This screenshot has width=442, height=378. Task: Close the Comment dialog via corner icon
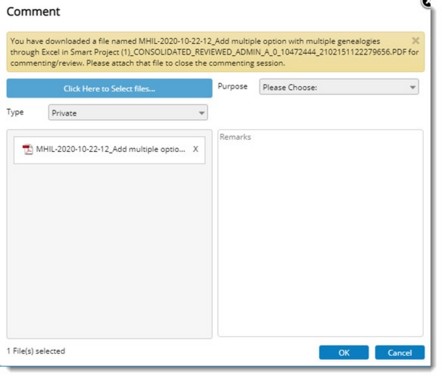point(427,3)
